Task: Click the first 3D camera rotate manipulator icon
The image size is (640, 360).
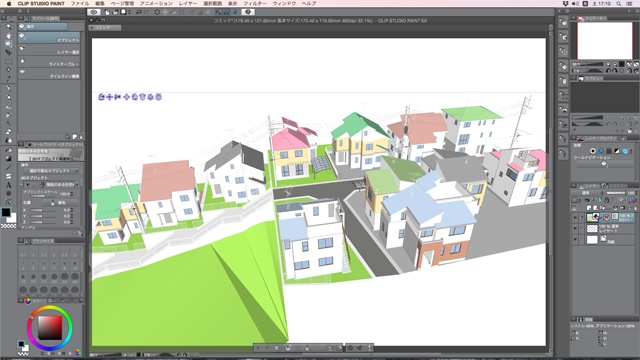Action: click(x=102, y=97)
